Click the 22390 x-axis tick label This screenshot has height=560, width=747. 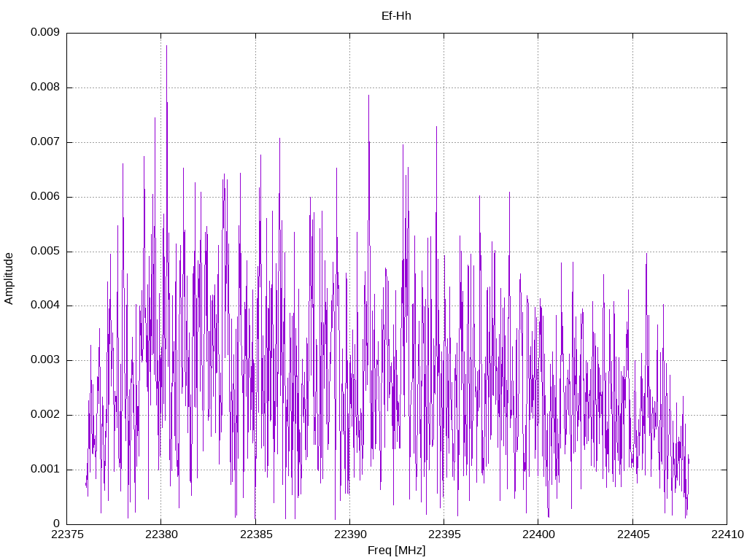click(x=349, y=534)
